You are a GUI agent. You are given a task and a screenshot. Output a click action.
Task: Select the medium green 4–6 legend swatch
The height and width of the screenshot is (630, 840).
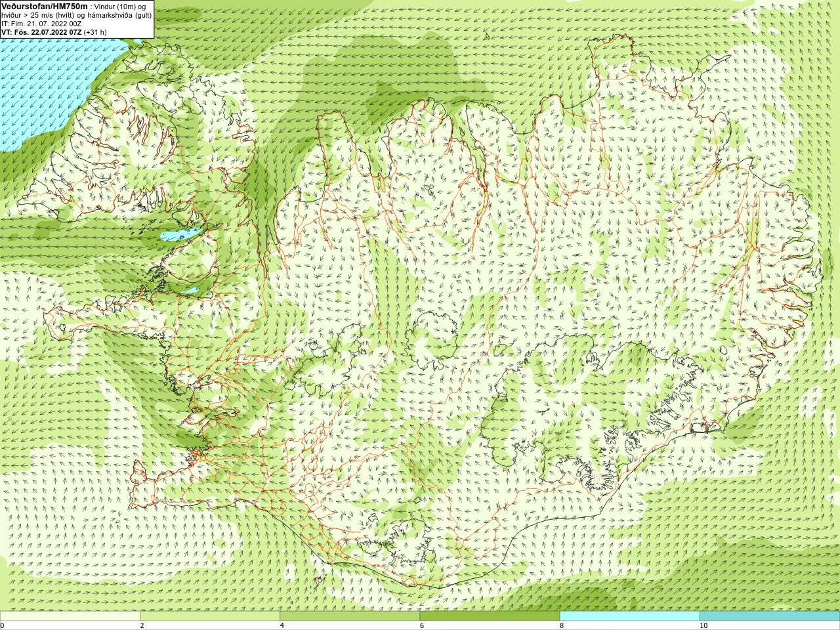(x=350, y=616)
